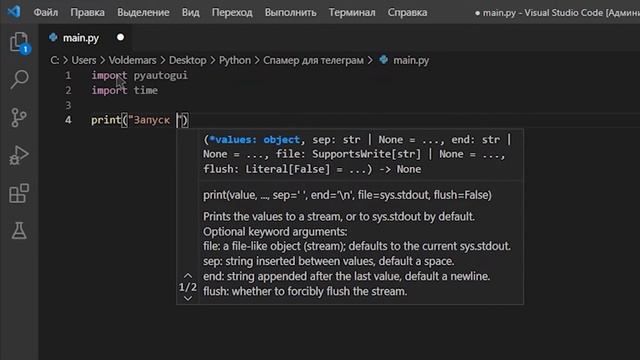Open the Source Control view icon
Screen dimensions: 640x360
[19, 118]
